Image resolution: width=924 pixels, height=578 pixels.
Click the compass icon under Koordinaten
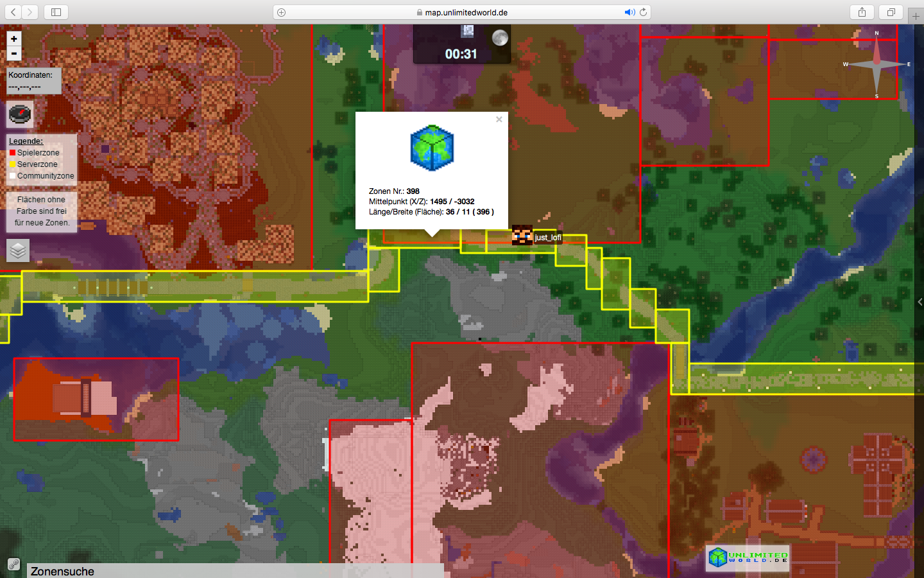click(x=20, y=114)
